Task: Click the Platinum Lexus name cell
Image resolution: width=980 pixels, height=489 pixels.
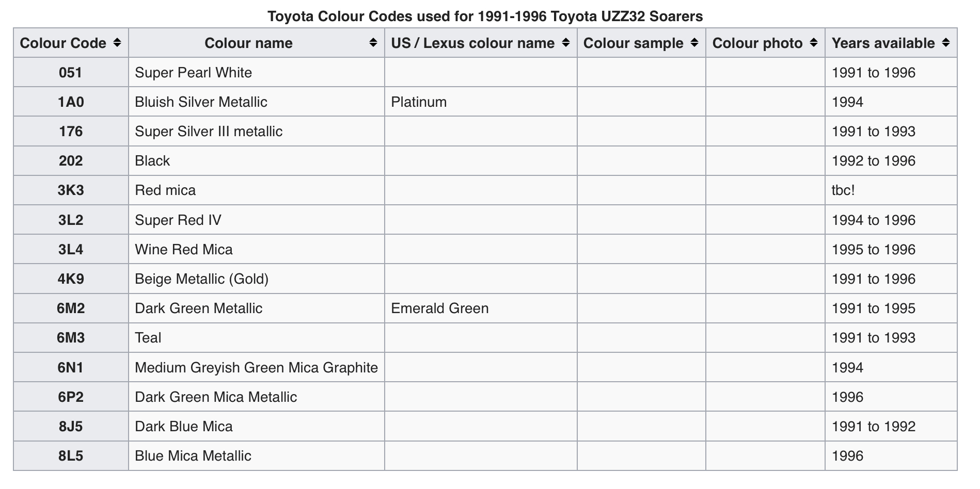Action: pyautogui.click(x=481, y=102)
